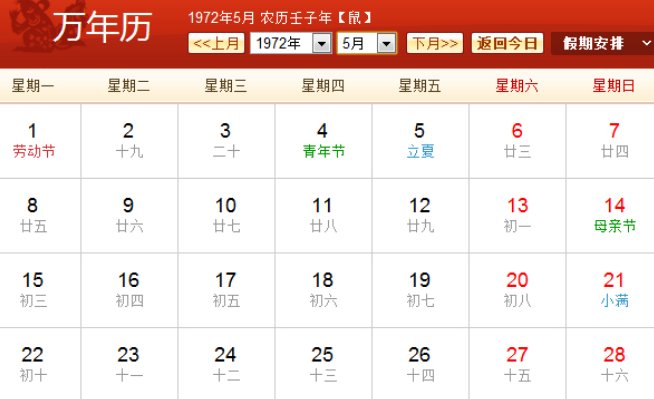The image size is (654, 399).
Task: Click the 1972年5月 农历壬子年 heading
Action: [279, 18]
